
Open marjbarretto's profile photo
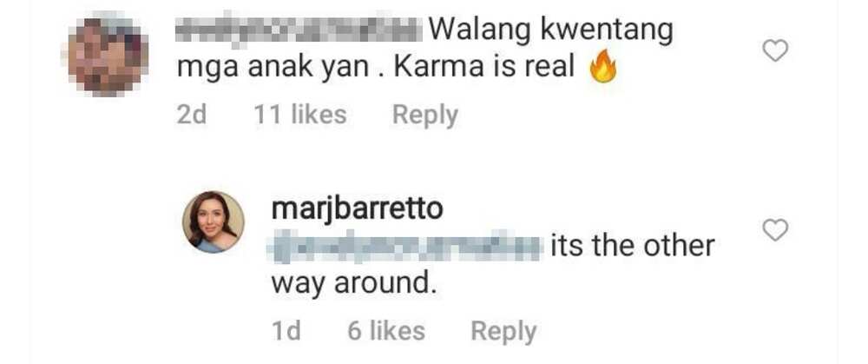pos(214,222)
